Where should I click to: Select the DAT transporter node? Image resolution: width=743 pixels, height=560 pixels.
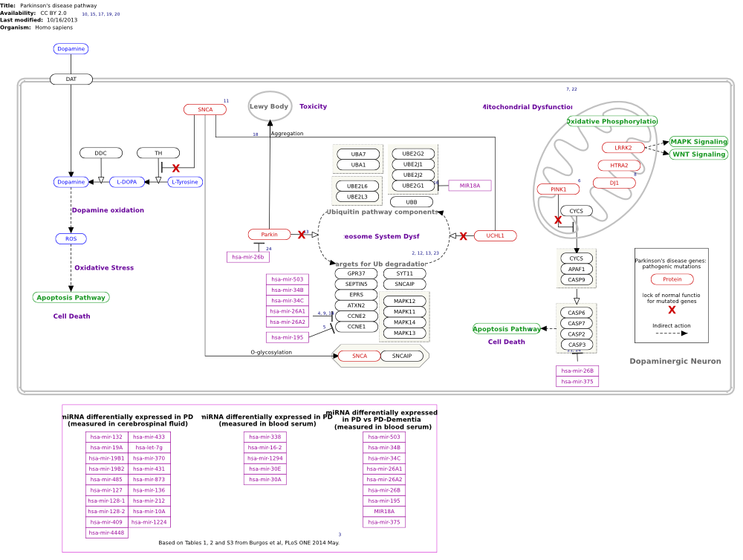pyautogui.click(x=71, y=79)
